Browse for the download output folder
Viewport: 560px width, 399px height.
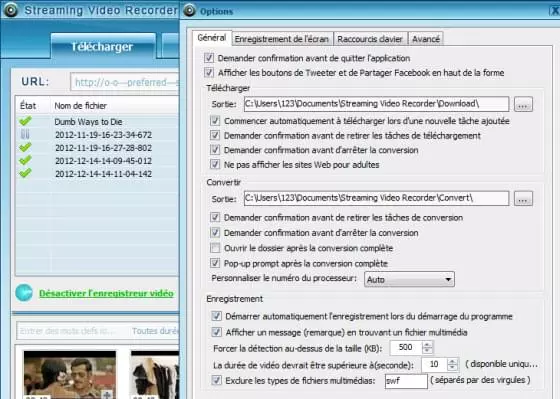pyautogui.click(x=523, y=104)
